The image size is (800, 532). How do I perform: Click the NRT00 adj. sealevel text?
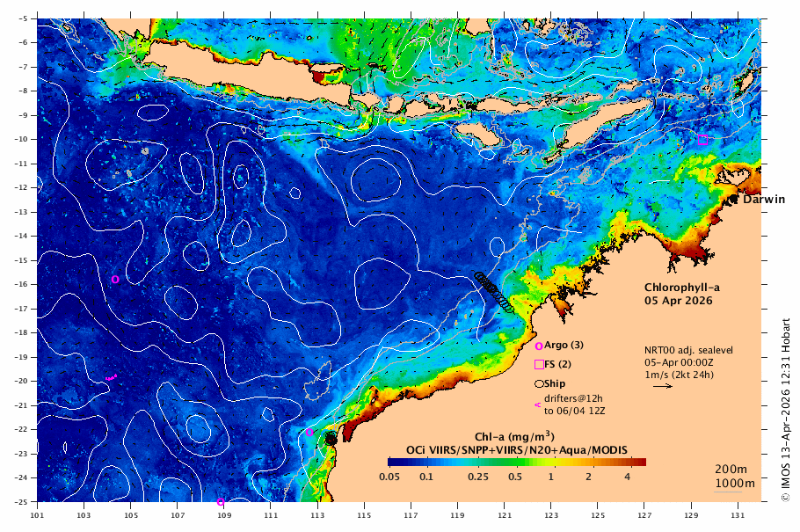tap(688, 351)
